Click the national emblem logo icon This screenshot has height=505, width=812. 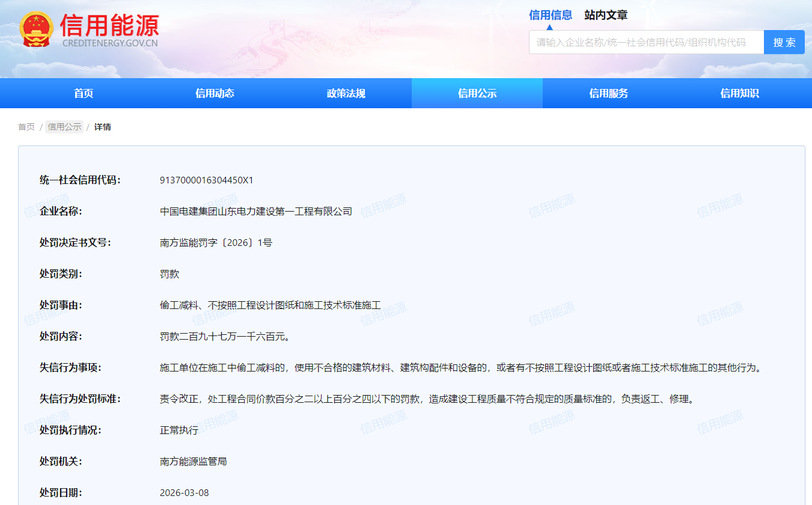tap(36, 29)
